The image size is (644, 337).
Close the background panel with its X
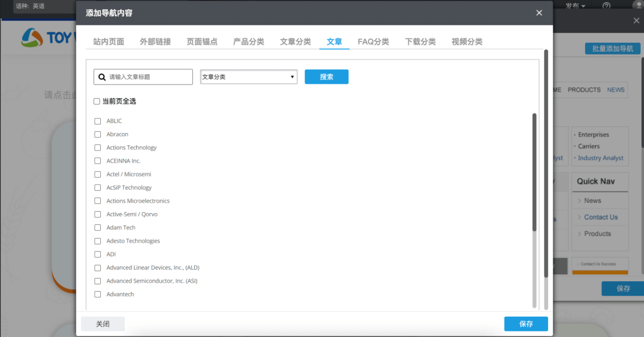pyautogui.click(x=636, y=21)
